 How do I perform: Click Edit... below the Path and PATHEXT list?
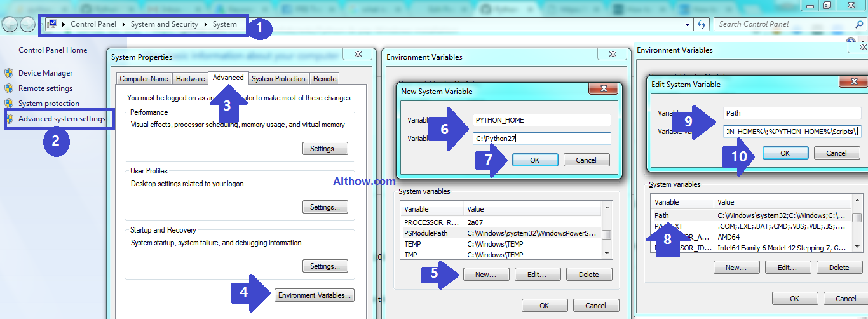tap(787, 268)
